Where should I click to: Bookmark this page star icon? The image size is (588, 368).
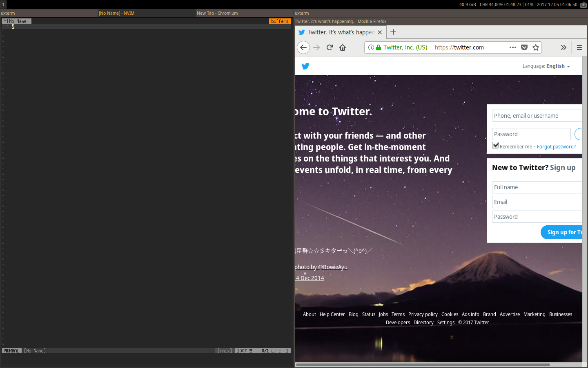(x=536, y=47)
